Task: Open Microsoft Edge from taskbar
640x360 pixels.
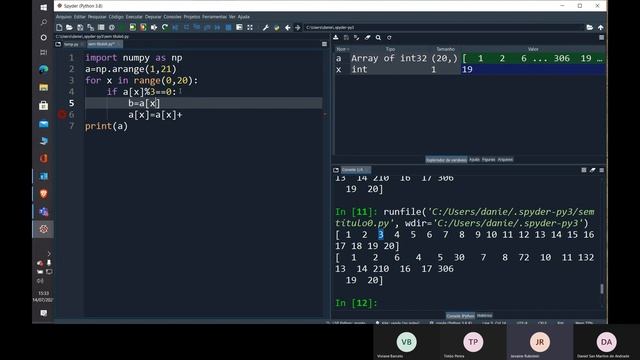Action: [x=44, y=69]
